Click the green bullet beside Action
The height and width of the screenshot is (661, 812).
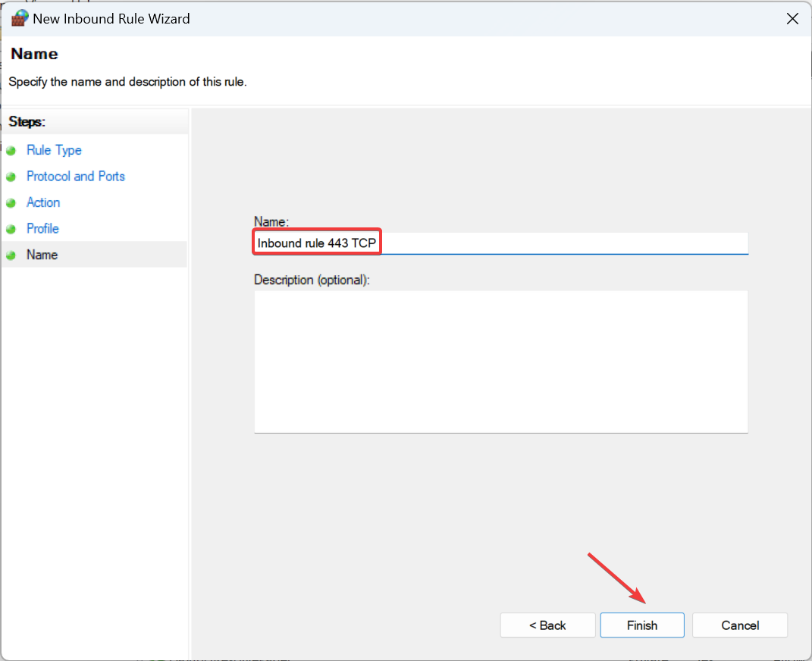pos(11,203)
